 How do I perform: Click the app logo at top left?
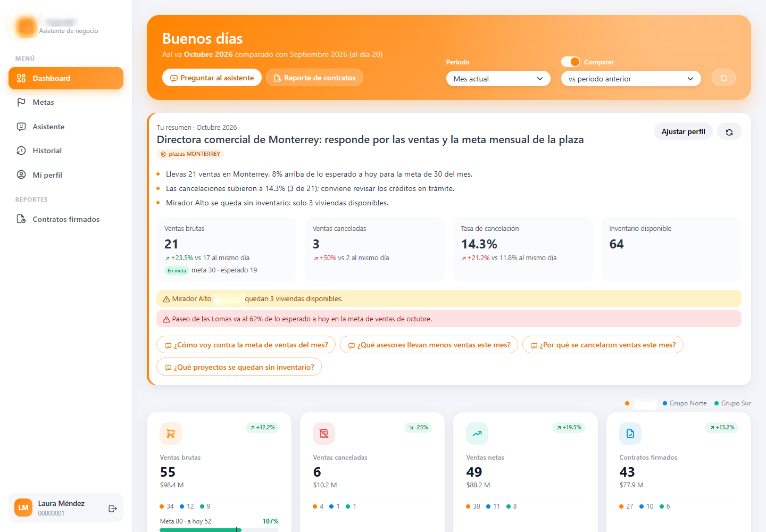click(x=26, y=27)
